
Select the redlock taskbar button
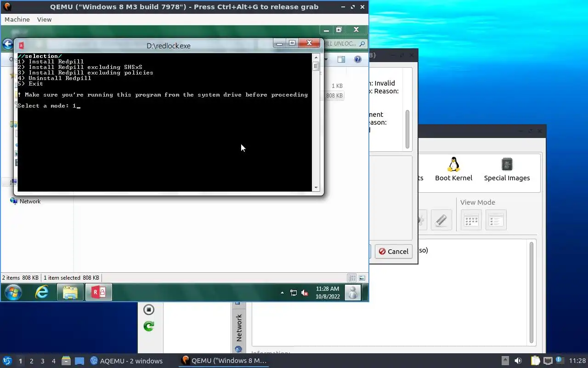click(98, 293)
